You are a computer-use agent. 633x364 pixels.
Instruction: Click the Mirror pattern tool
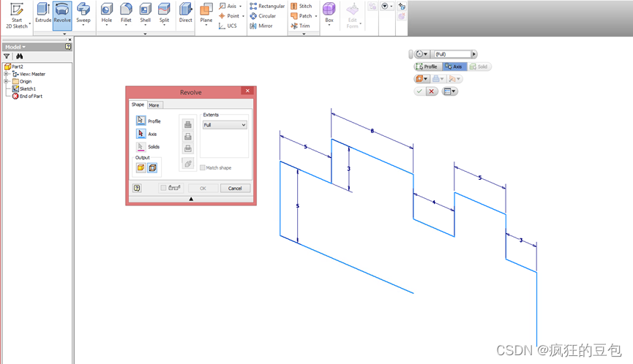click(261, 26)
